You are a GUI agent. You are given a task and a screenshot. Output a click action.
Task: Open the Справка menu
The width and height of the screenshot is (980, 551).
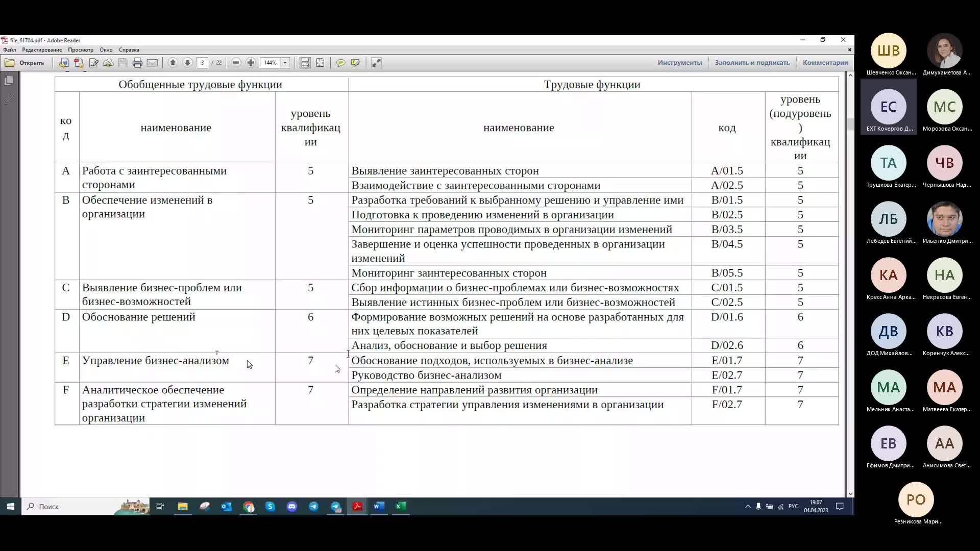tap(129, 50)
